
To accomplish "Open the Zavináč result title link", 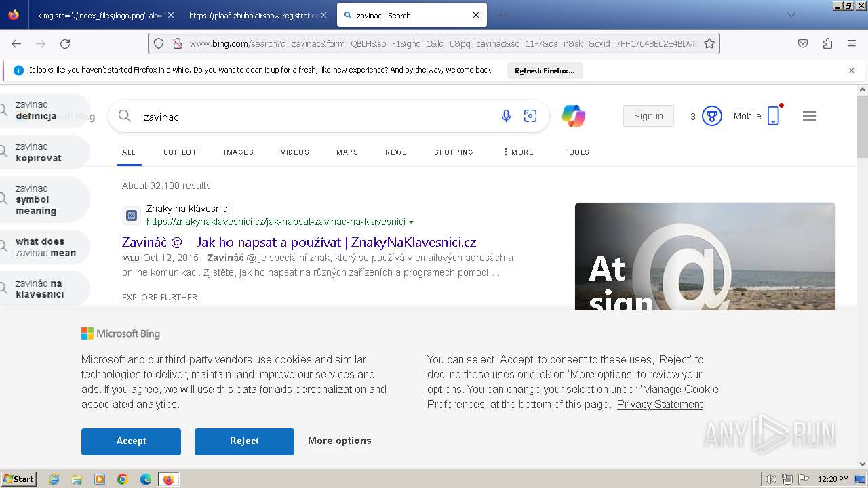I will coord(299,242).
